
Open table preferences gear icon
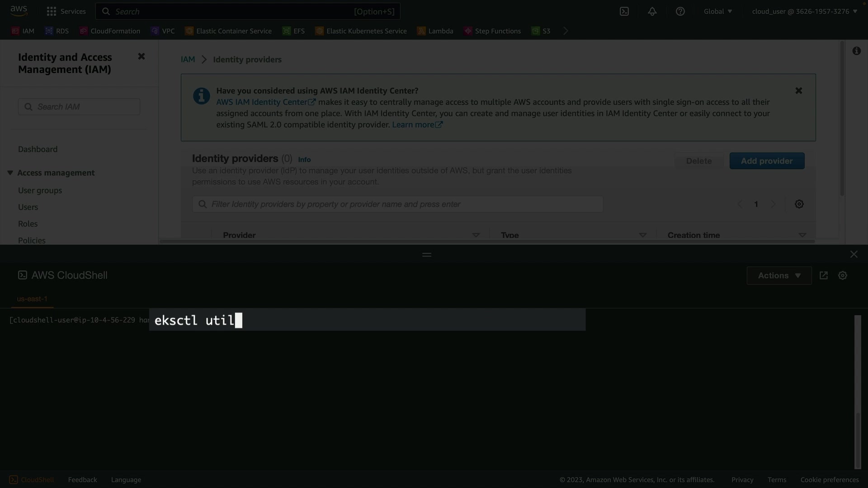click(799, 204)
